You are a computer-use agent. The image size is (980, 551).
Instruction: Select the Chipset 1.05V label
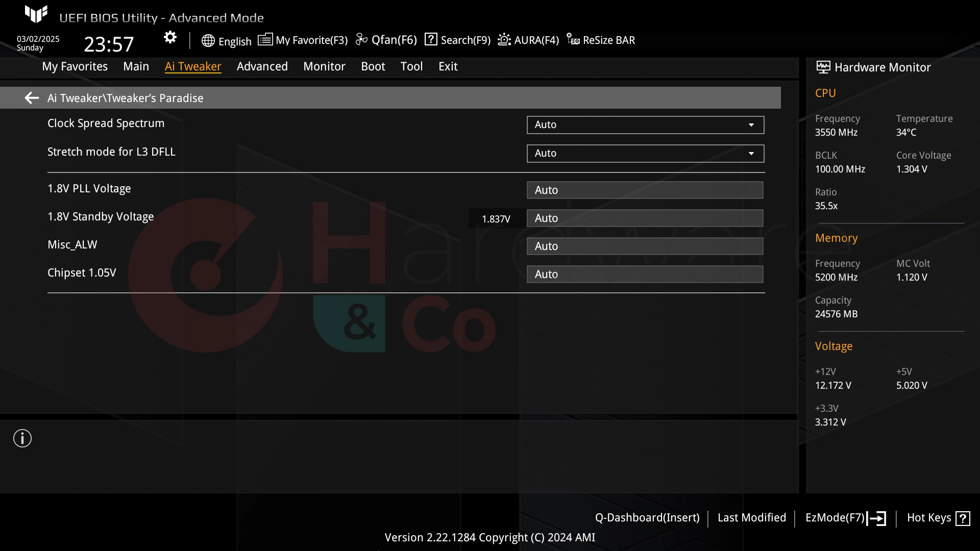82,273
